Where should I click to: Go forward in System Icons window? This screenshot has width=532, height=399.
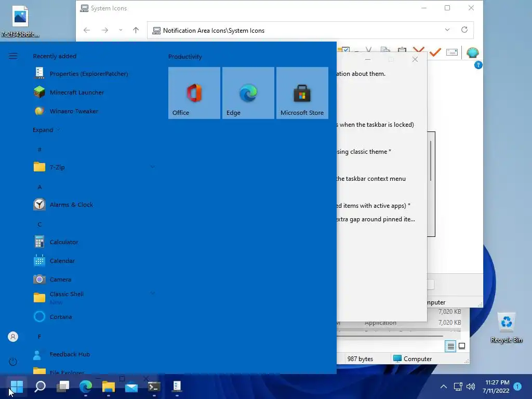coord(105,30)
